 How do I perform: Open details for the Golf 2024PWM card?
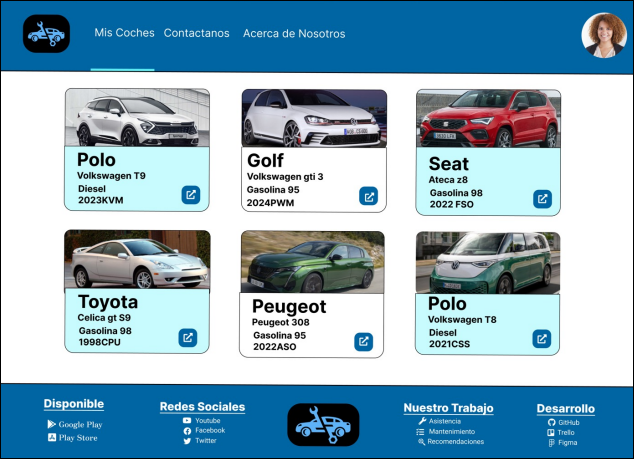coord(369,196)
